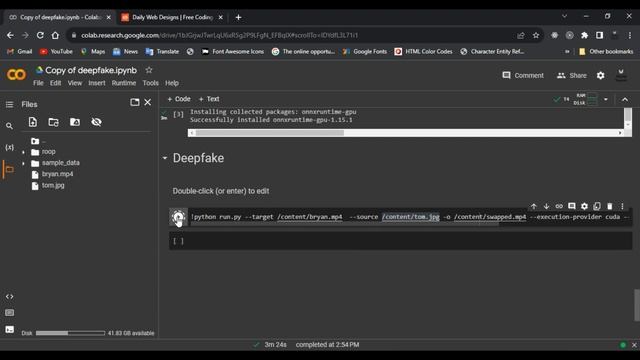The height and width of the screenshot is (360, 640).
Task: Mount Google Drive in Files panel
Action: [75, 122]
